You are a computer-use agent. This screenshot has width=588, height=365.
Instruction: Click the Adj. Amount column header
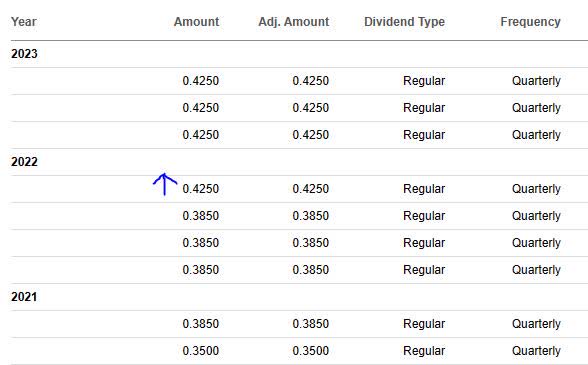294,22
